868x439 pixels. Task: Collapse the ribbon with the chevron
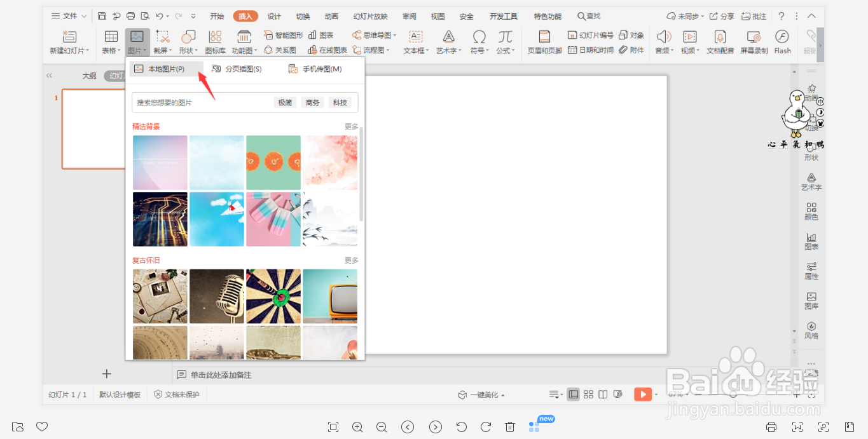[811, 16]
